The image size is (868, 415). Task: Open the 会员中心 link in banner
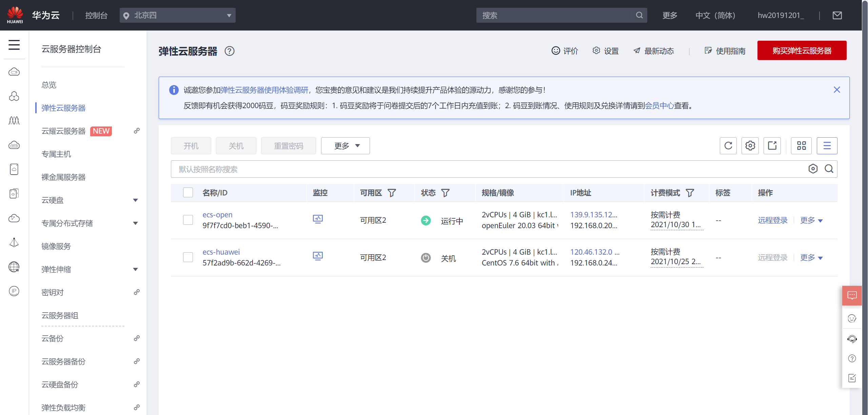click(x=659, y=105)
